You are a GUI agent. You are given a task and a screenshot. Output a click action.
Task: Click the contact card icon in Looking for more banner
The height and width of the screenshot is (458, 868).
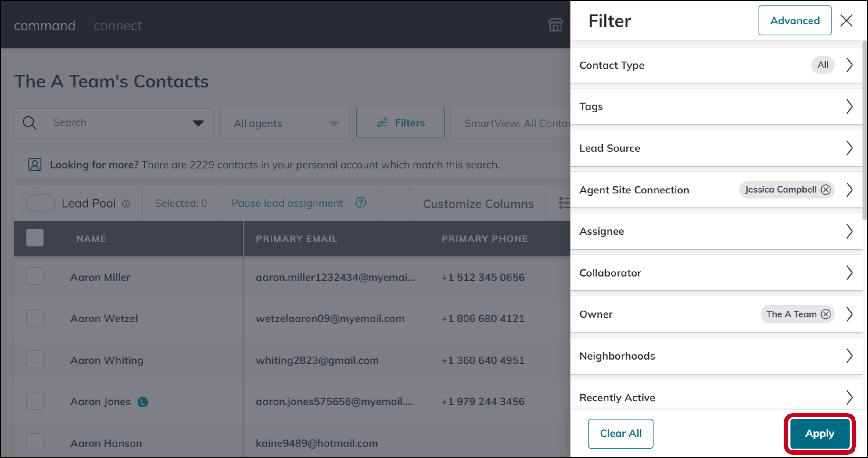click(35, 165)
